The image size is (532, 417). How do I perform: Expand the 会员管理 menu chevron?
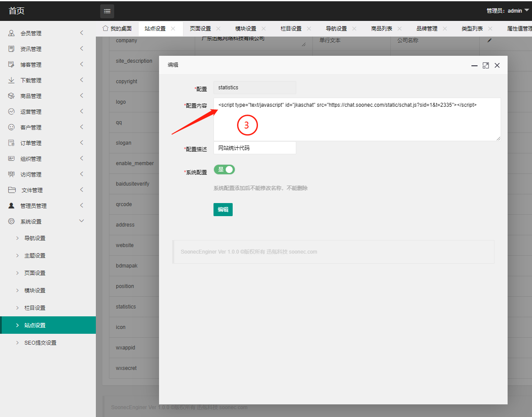(x=81, y=33)
